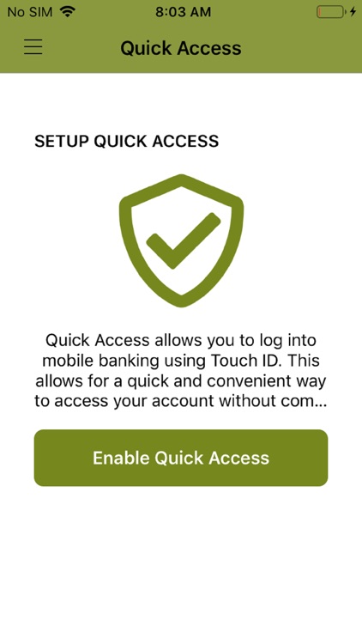Tap green header bar right of title
Screen dimensions: 362x644
pyautogui.click(x=299, y=48)
